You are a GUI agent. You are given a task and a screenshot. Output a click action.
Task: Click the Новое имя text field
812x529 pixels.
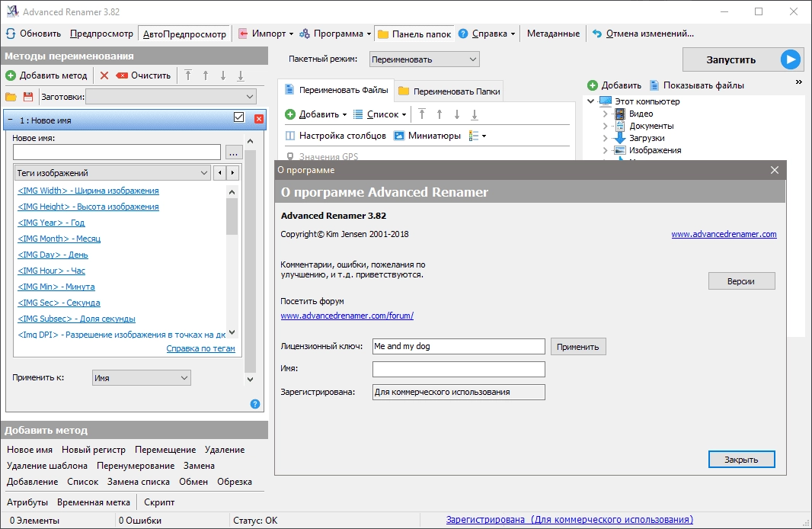pyautogui.click(x=117, y=152)
